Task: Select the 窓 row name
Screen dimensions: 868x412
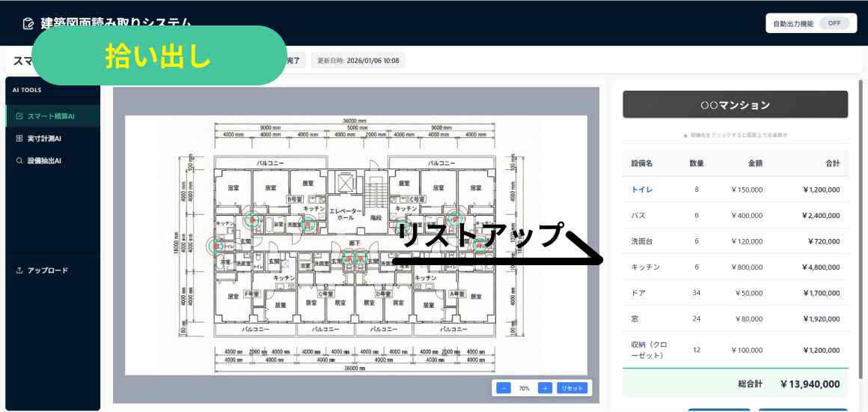Action: pos(635,319)
